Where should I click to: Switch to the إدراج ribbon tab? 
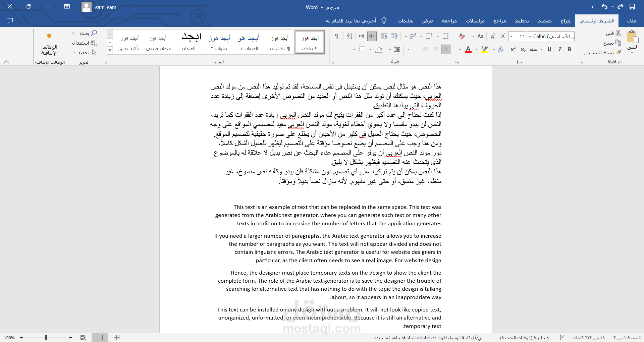coord(565,21)
